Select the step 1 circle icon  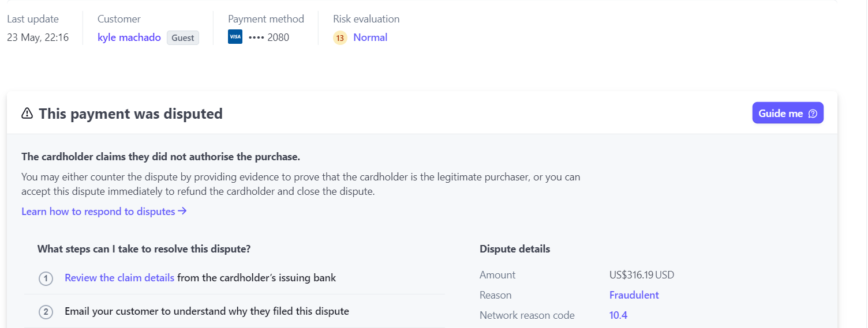46,278
